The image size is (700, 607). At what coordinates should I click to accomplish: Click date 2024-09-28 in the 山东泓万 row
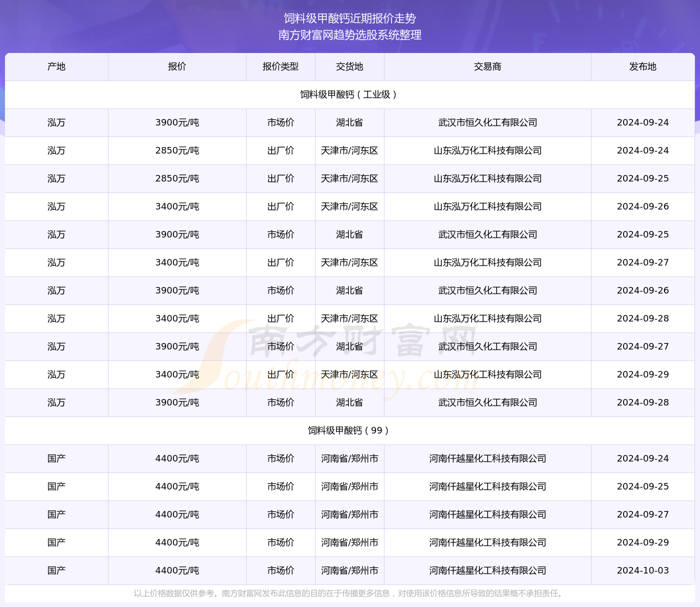pyautogui.click(x=643, y=318)
